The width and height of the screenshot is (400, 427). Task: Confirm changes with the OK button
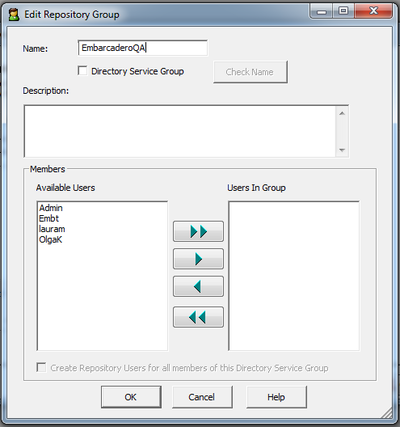pyautogui.click(x=131, y=397)
